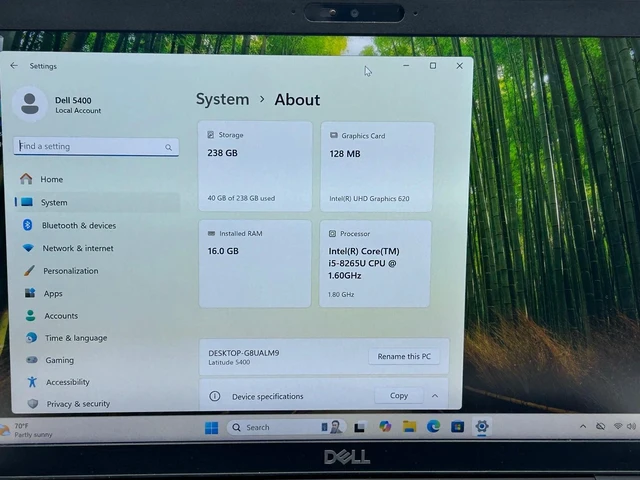Click the Accessibility person icon
The width and height of the screenshot is (640, 480).
[32, 382]
